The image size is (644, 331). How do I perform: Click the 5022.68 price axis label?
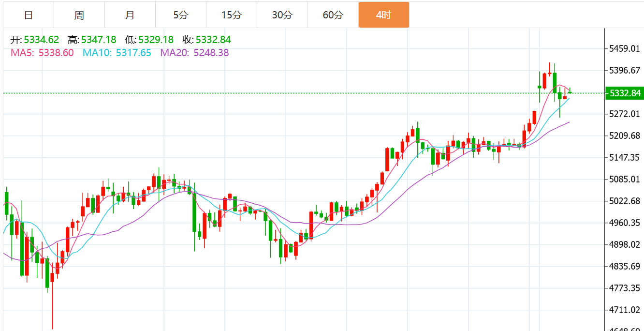tap(625, 201)
